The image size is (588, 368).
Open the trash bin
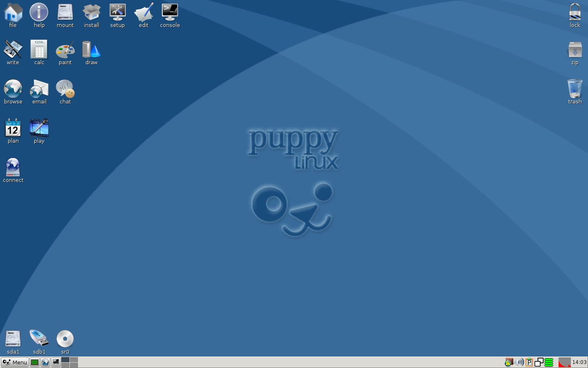coord(575,89)
